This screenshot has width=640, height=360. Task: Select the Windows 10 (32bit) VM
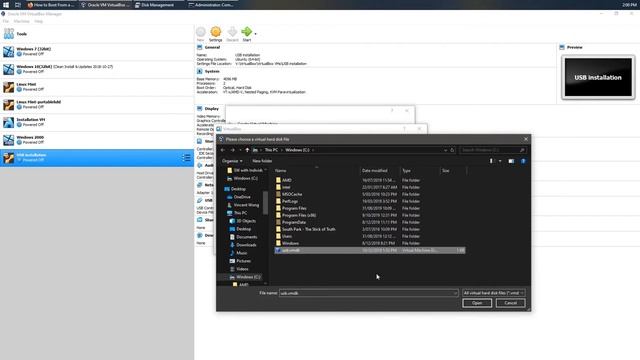pyautogui.click(x=97, y=69)
